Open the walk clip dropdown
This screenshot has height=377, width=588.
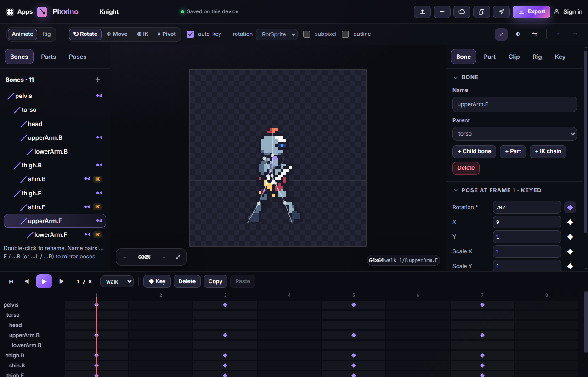tap(117, 281)
